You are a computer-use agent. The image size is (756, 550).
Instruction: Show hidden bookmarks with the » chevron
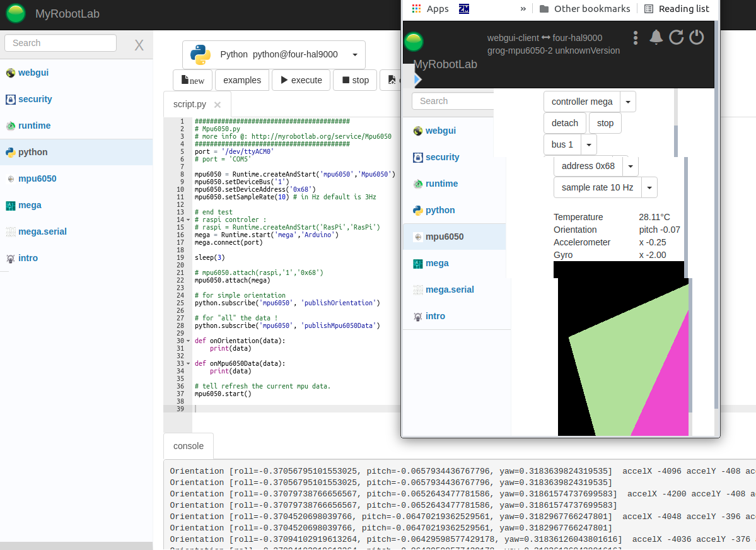[x=523, y=9]
